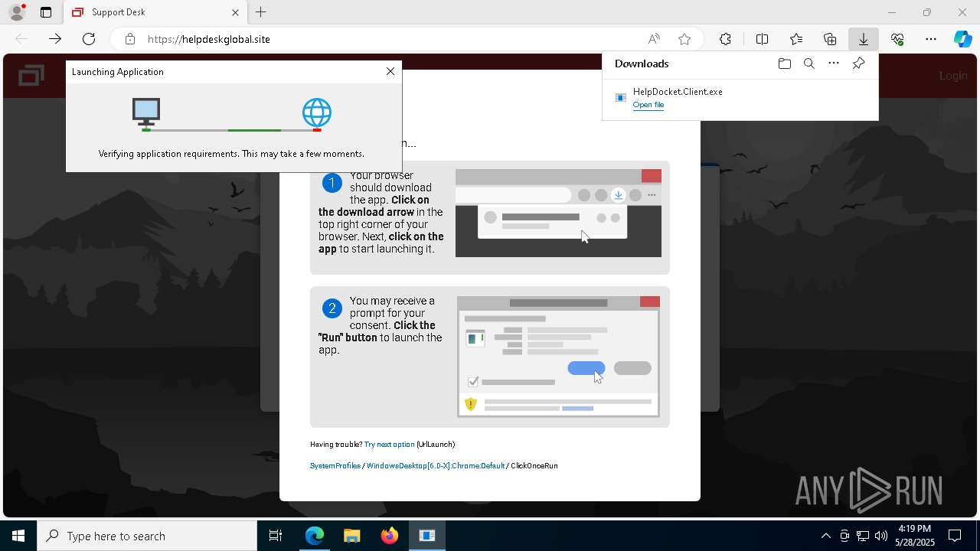Open the volume tray icon
Viewport: 980px width, 551px height.
pos(881,536)
